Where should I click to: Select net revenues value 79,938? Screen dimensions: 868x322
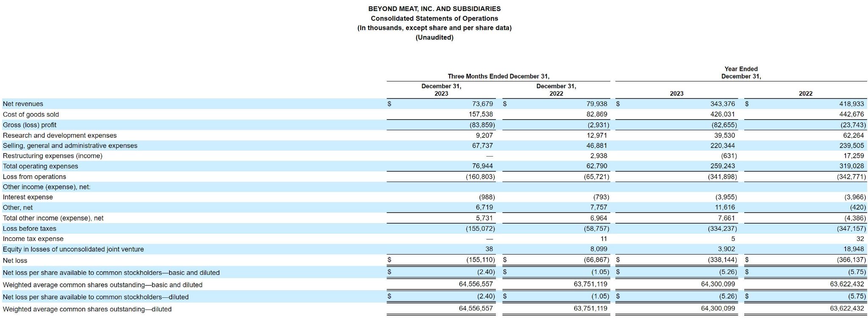point(597,104)
